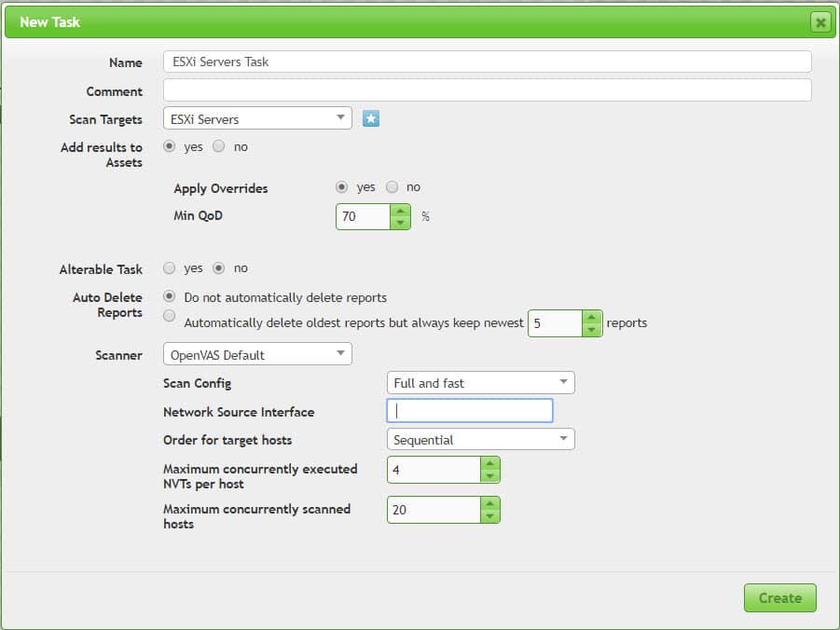Select yes for Alterable Task
This screenshot has height=630, width=840.
(x=170, y=267)
